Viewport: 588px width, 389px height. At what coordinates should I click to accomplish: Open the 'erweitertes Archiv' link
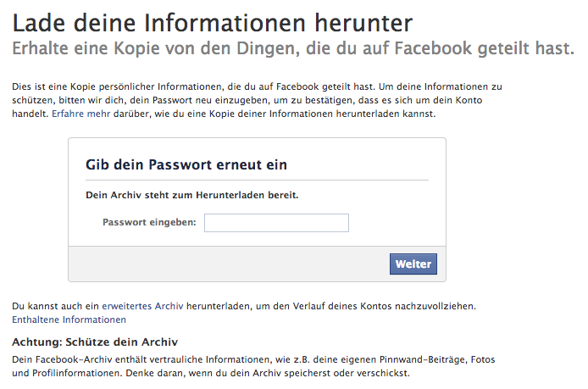point(142,306)
